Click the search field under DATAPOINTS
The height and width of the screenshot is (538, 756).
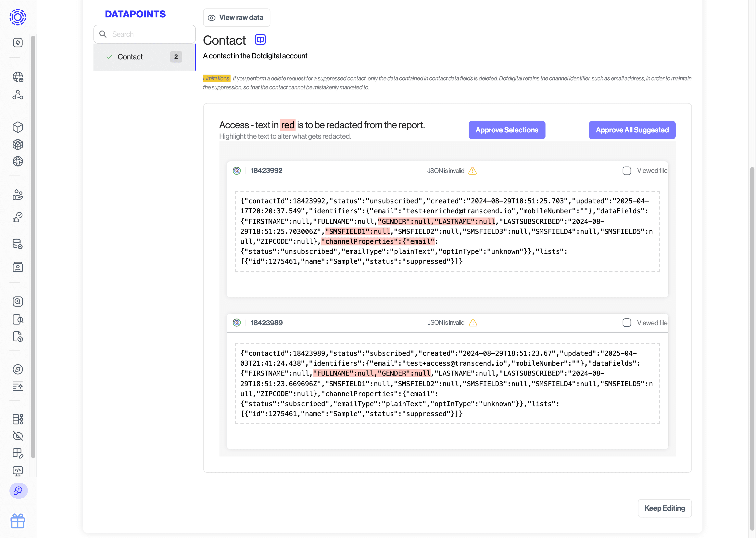coord(144,34)
